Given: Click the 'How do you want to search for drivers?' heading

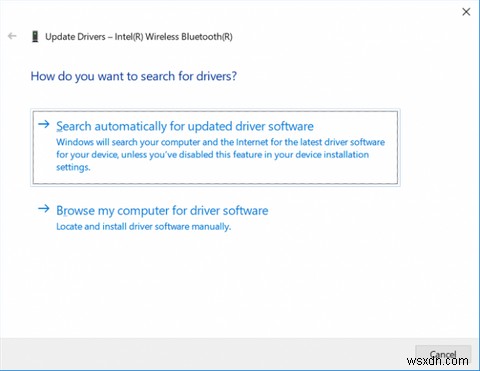Looking at the screenshot, I should coord(134,76).
